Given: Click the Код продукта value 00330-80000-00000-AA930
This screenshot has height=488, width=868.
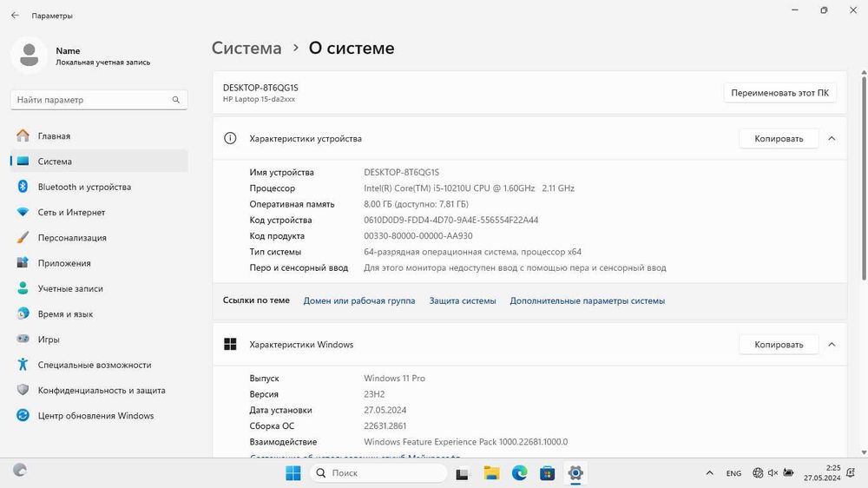Looking at the screenshot, I should [418, 236].
